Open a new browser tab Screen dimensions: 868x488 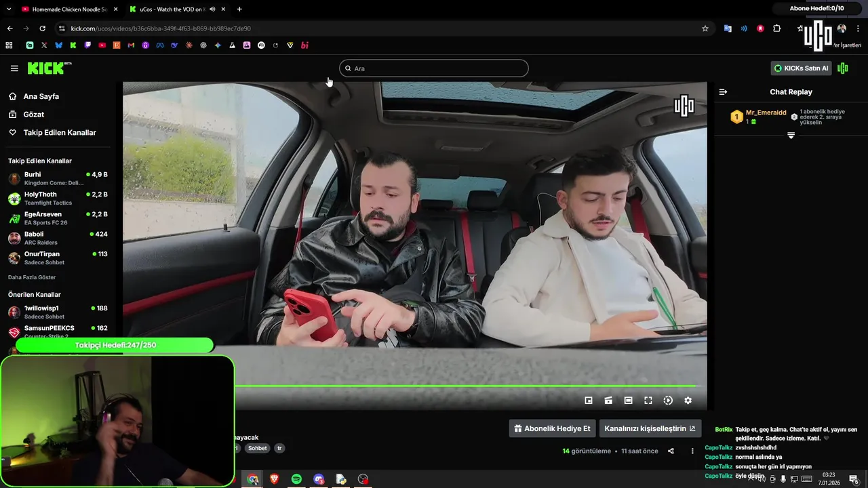tap(239, 9)
